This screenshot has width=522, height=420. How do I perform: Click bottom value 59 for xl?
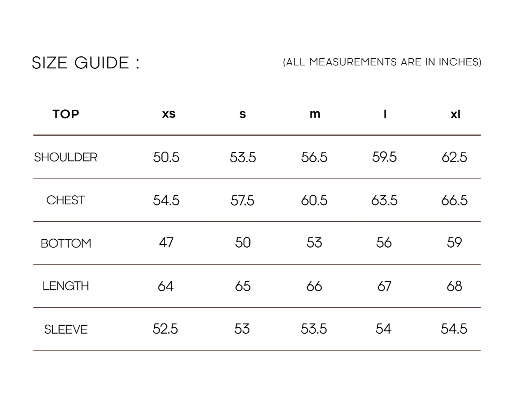454,243
